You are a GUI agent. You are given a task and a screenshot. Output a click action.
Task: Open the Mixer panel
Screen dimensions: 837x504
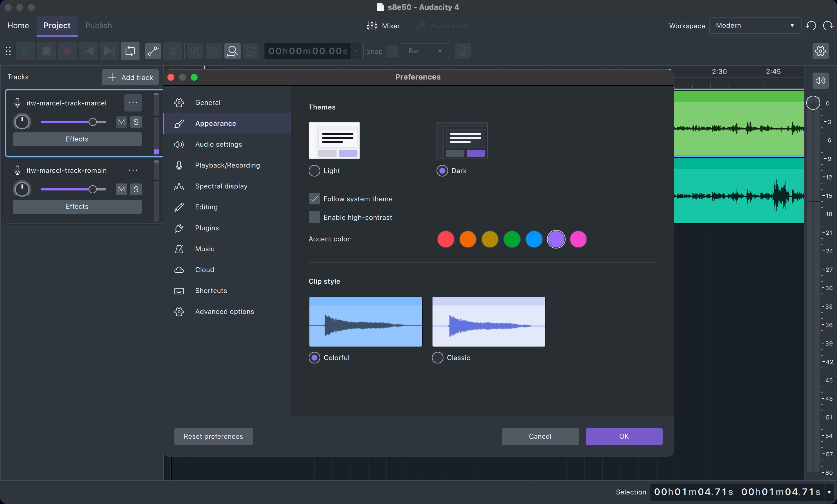(383, 26)
